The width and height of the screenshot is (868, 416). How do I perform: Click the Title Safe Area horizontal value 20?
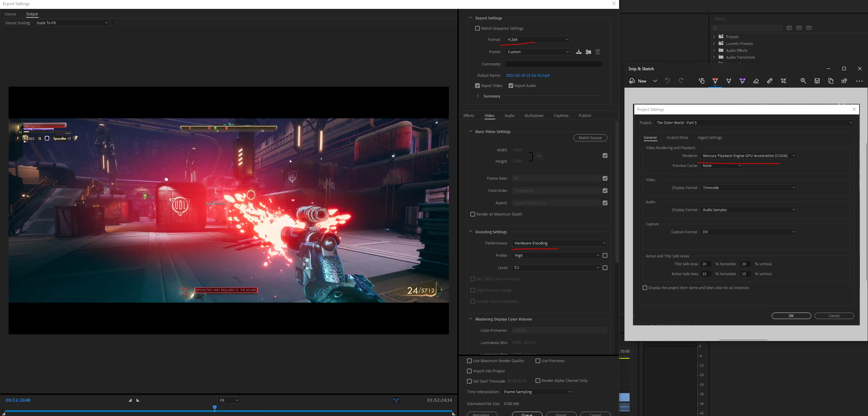click(x=706, y=264)
